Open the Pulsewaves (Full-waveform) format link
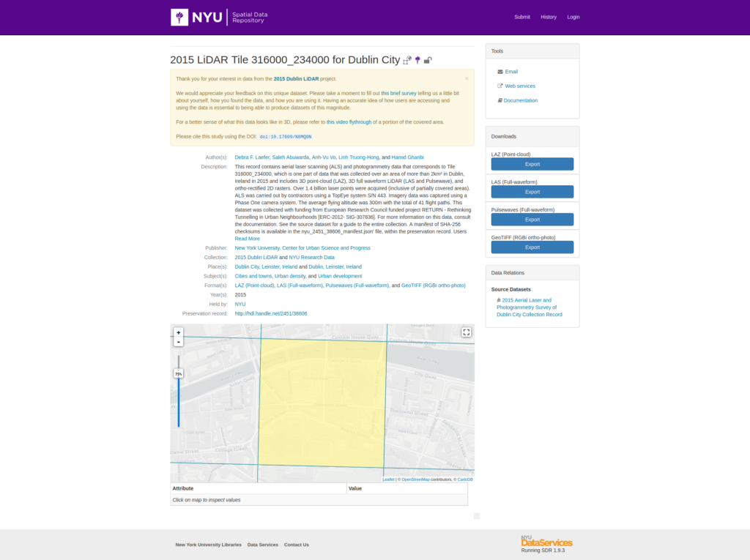This screenshot has width=750, height=560. pos(357,285)
